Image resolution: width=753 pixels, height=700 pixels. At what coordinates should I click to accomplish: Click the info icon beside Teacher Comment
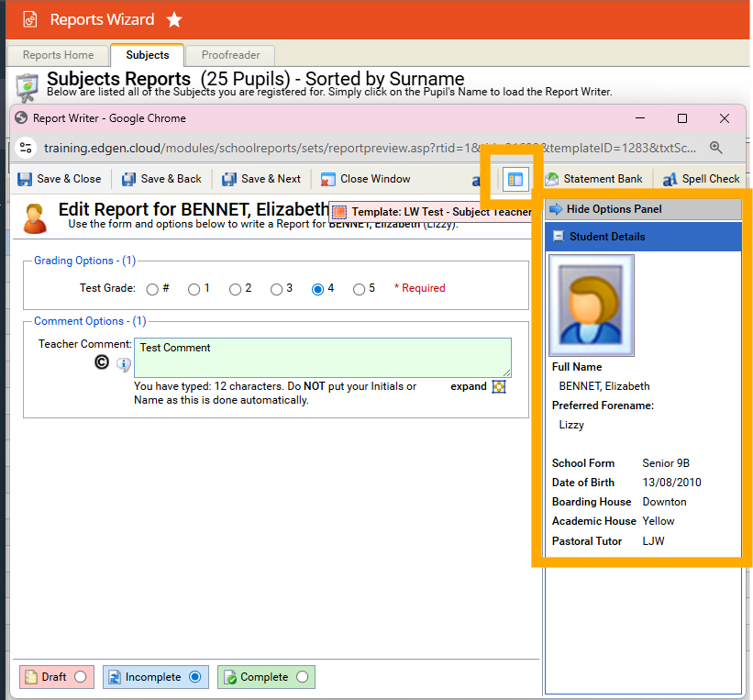point(123,365)
